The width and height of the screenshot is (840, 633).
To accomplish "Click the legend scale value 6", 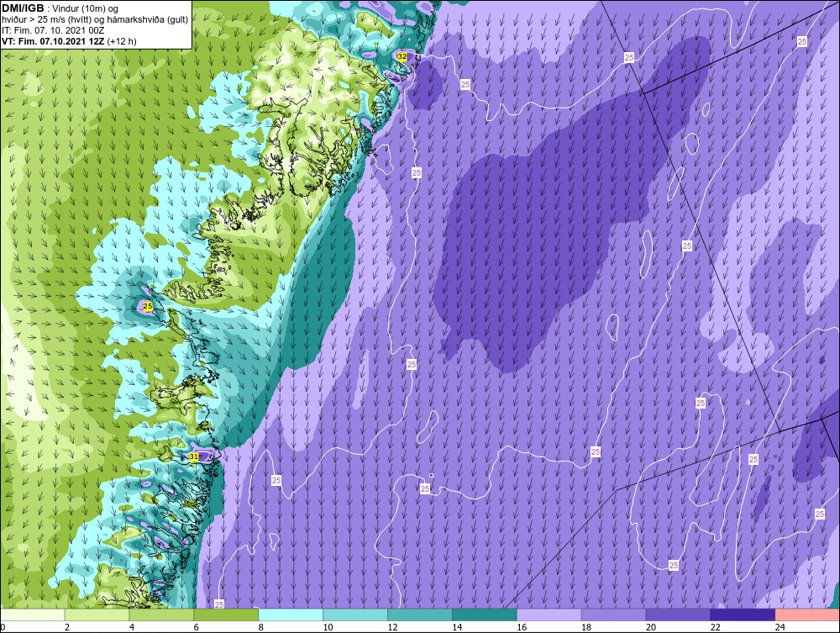I will point(196,627).
